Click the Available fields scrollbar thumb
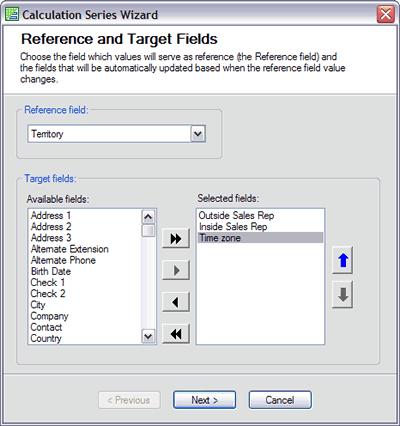 [x=148, y=231]
